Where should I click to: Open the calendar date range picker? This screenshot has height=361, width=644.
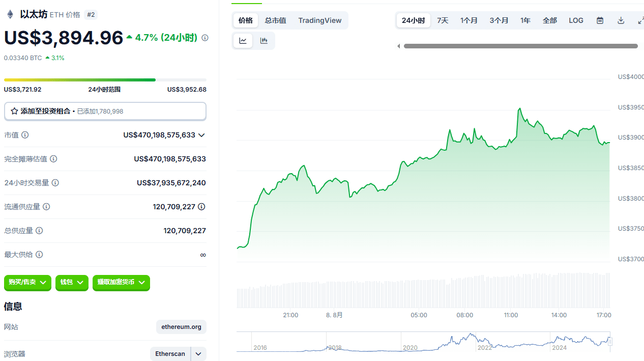tap(600, 20)
